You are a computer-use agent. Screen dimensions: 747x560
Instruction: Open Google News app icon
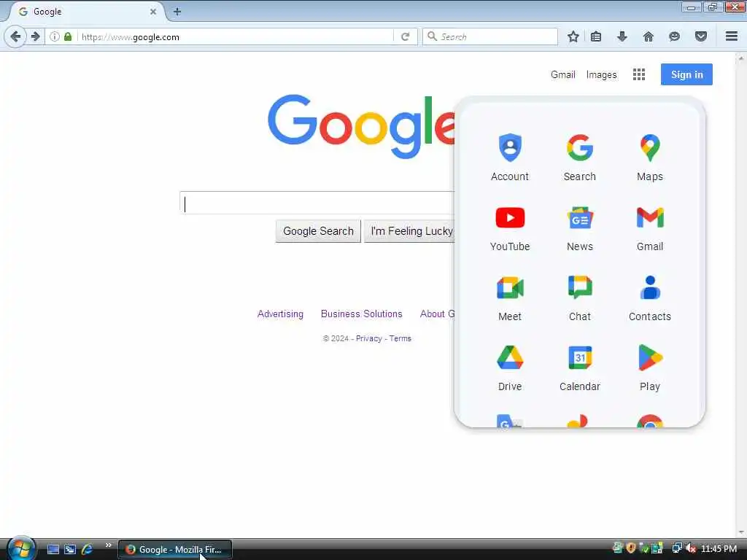[580, 227]
